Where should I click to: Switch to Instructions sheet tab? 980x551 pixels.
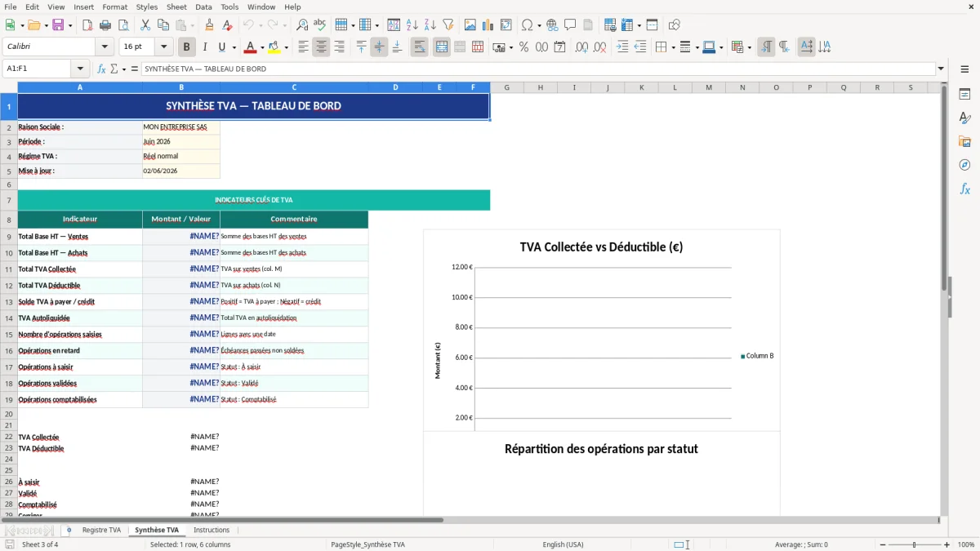(212, 531)
